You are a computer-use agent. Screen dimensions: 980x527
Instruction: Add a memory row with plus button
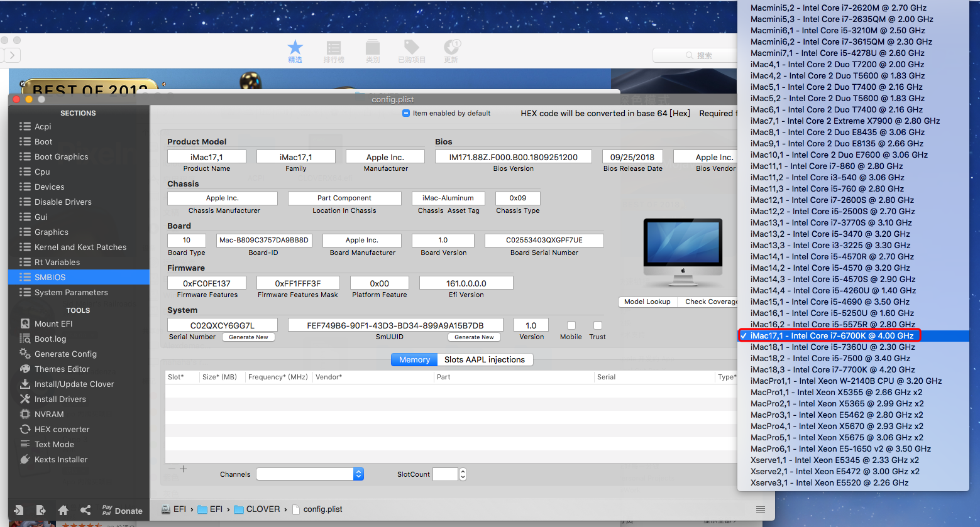184,469
